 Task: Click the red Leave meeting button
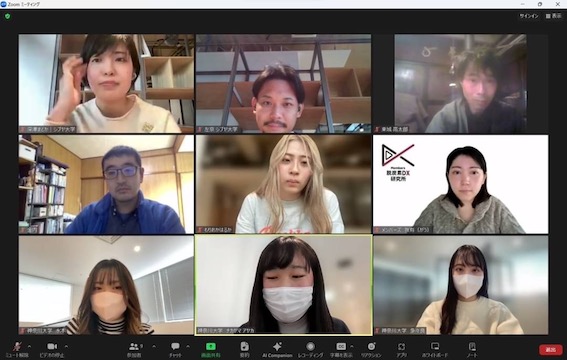pyautogui.click(x=551, y=350)
